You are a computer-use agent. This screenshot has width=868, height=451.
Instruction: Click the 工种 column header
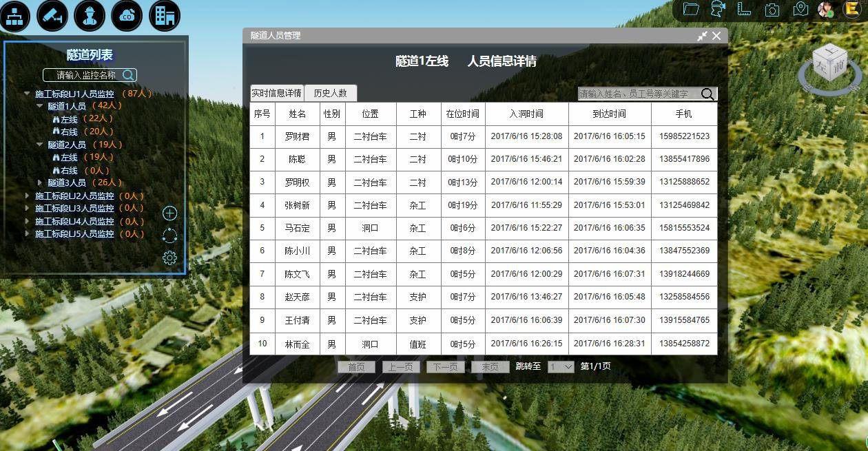[418, 114]
